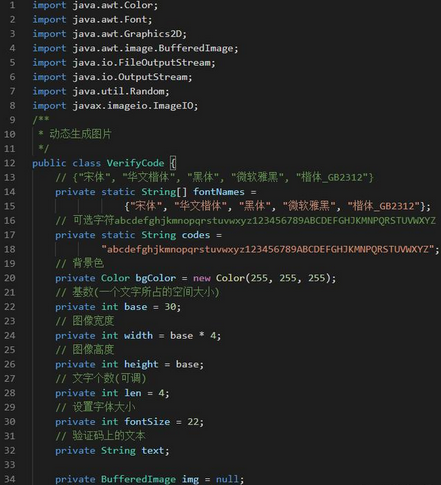Image resolution: width=441 pixels, height=485 pixels.
Task: Click the value '30' on line 22
Action: (170, 306)
